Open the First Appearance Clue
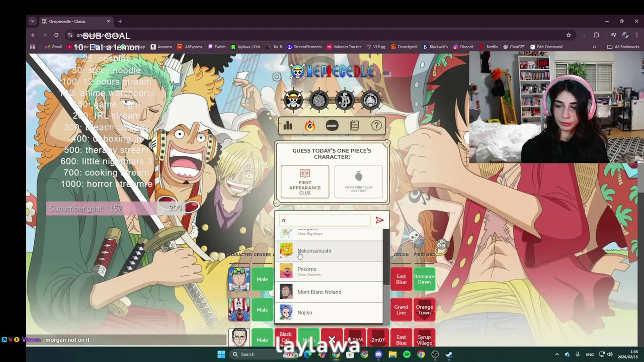 tap(305, 182)
